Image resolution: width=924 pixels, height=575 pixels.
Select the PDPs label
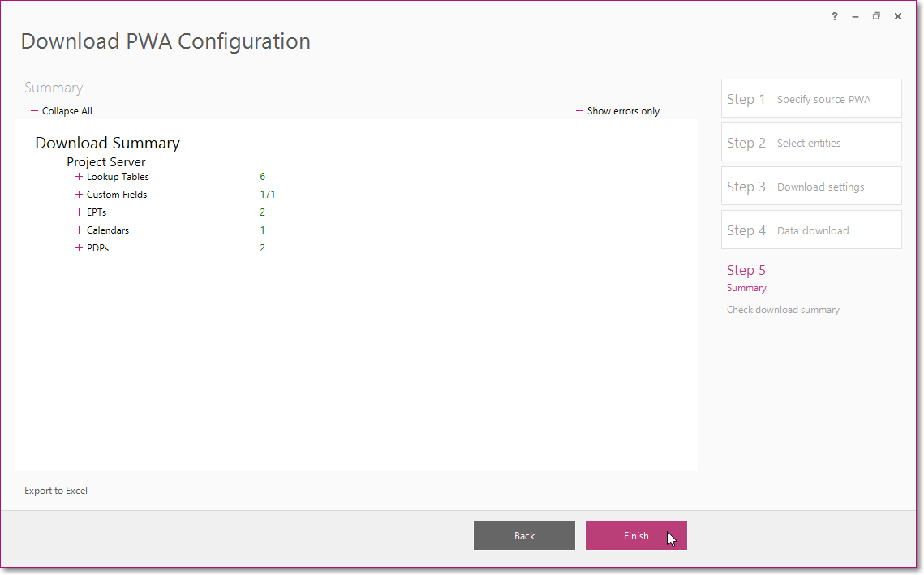pyautogui.click(x=98, y=248)
